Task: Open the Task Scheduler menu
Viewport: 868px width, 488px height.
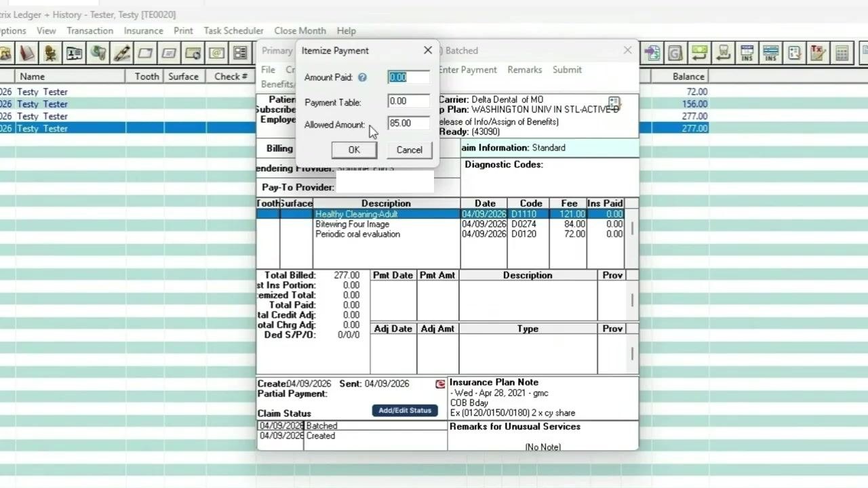Action: tap(233, 30)
